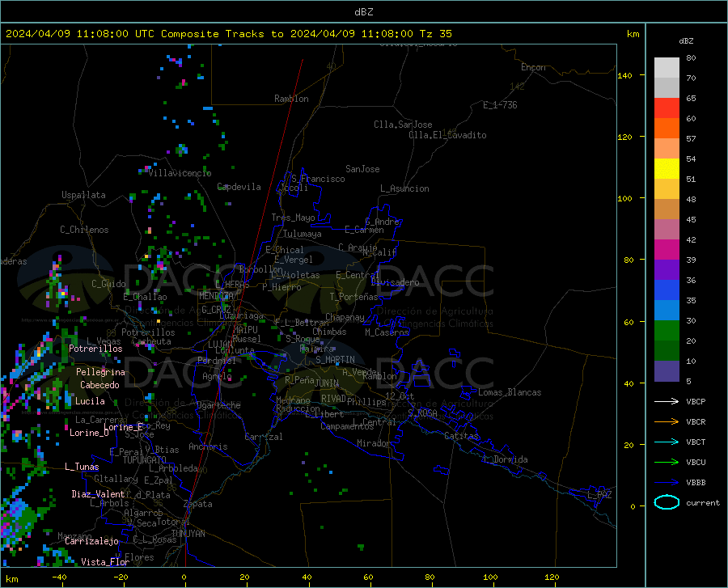Click the cyan 'current' ellipse symbol
Screen dimensions: 728x588
(x=667, y=502)
